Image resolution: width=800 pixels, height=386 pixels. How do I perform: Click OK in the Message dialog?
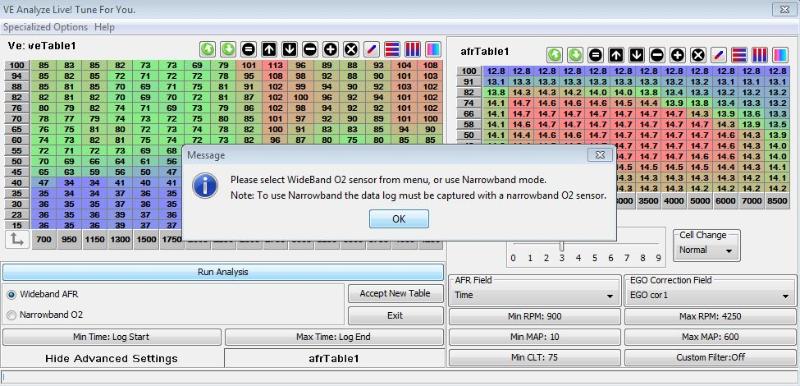(399, 219)
